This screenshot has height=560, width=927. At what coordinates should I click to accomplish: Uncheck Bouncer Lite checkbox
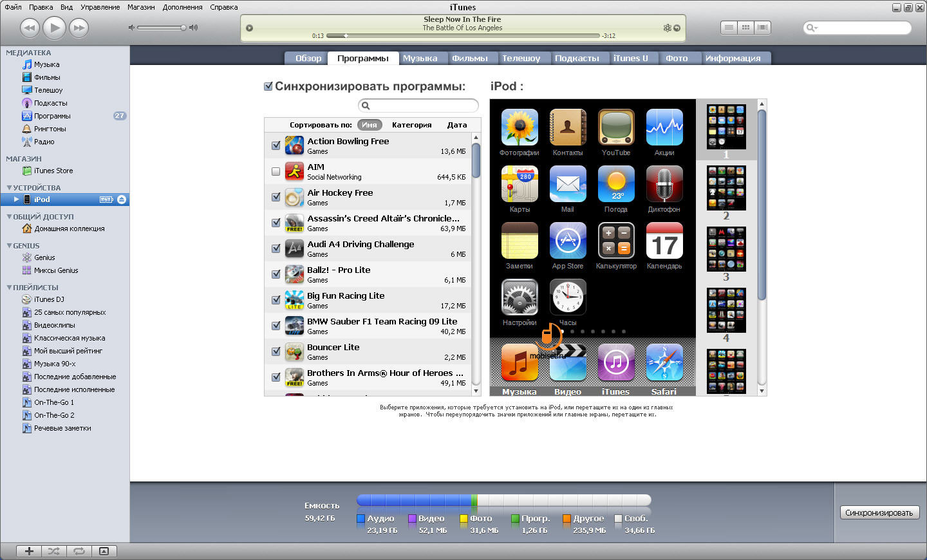[276, 351]
